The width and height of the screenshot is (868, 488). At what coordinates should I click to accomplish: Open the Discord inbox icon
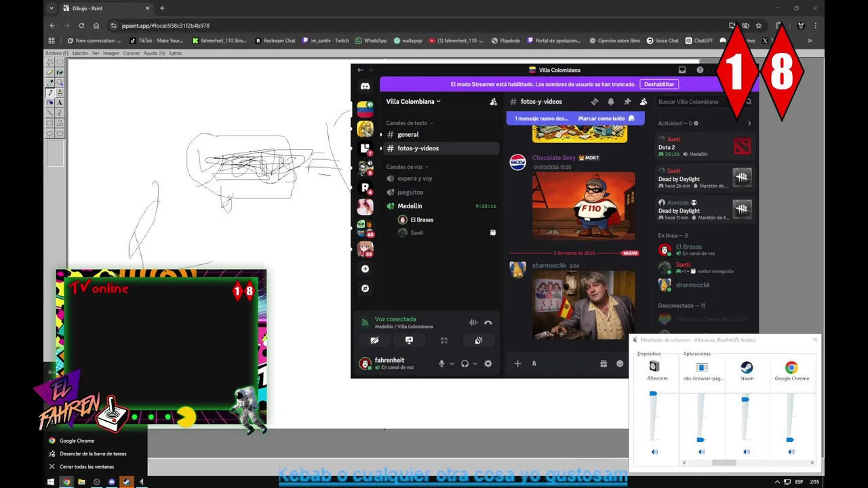pyautogui.click(x=682, y=70)
